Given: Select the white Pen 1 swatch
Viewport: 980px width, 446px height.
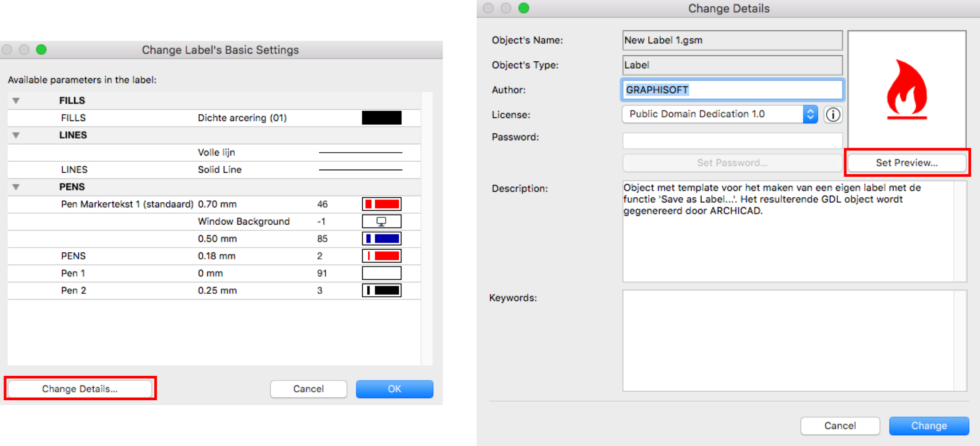Looking at the screenshot, I should pos(382,273).
